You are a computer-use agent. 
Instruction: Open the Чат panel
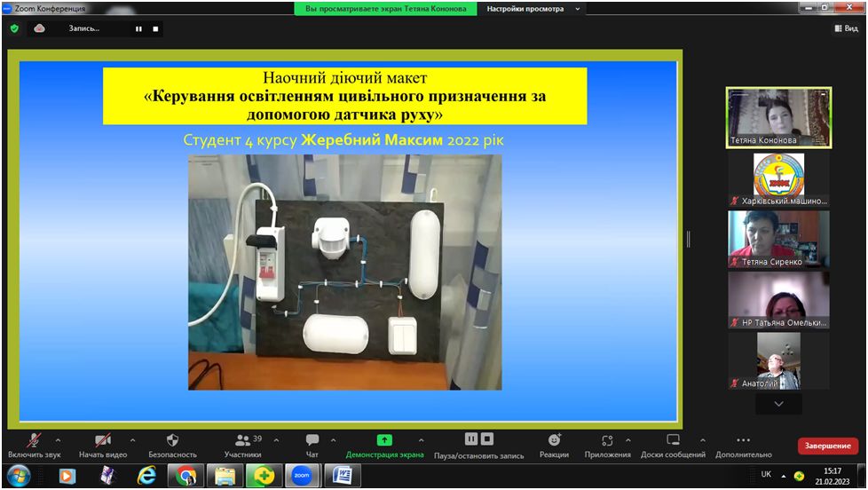[x=312, y=446]
